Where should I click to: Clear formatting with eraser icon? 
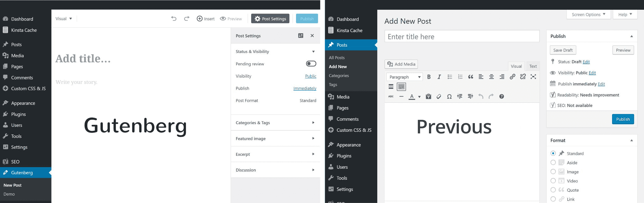(x=439, y=96)
